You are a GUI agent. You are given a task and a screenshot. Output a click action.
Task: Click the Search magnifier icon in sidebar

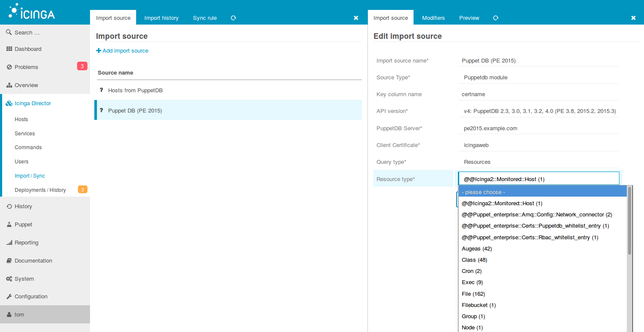coord(9,32)
